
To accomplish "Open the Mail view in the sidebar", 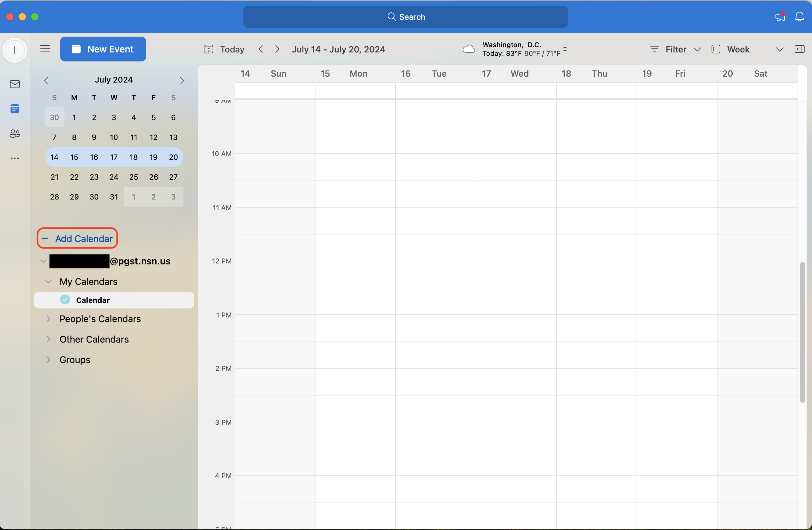I will pos(15,84).
